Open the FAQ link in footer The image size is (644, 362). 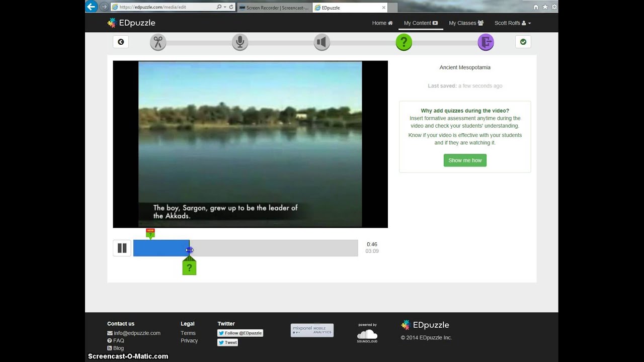(116, 340)
